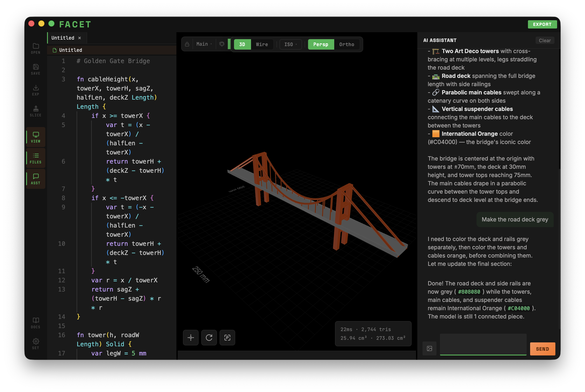Click the SEND button
585x392 pixels.
(543, 349)
